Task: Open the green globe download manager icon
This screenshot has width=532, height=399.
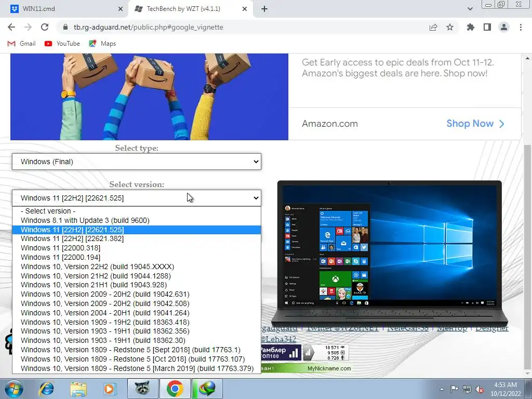Action: (207, 389)
